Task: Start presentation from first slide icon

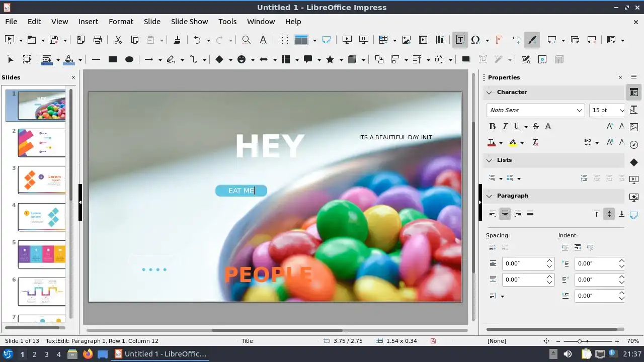Action: 347,40
